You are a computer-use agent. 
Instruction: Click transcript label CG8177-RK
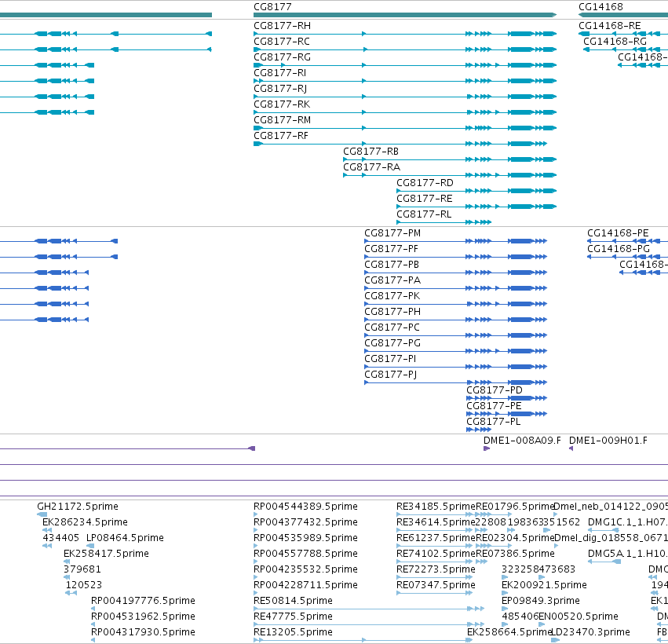click(282, 104)
